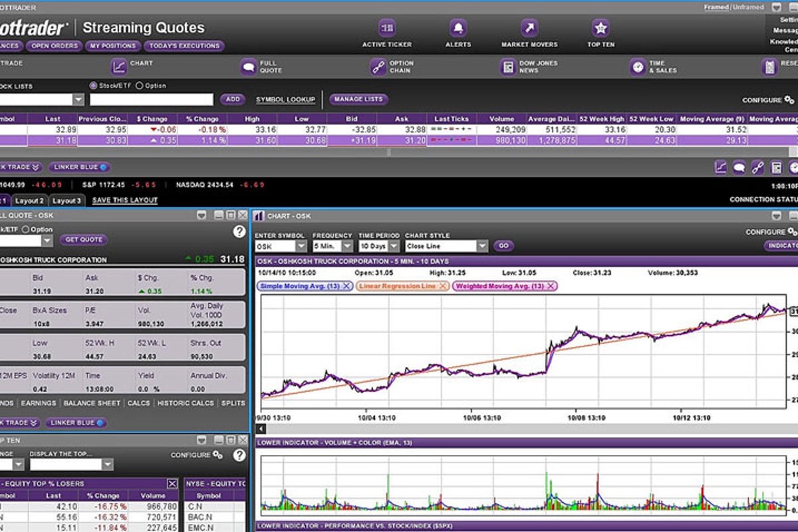Click the Chart icon in the module bar

119,66
